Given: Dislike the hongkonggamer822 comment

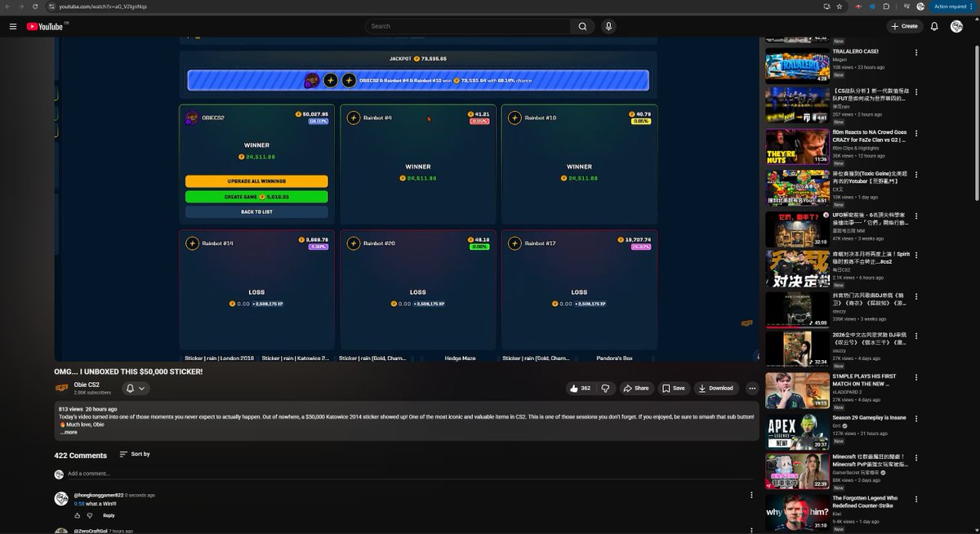Looking at the screenshot, I should 90,515.
